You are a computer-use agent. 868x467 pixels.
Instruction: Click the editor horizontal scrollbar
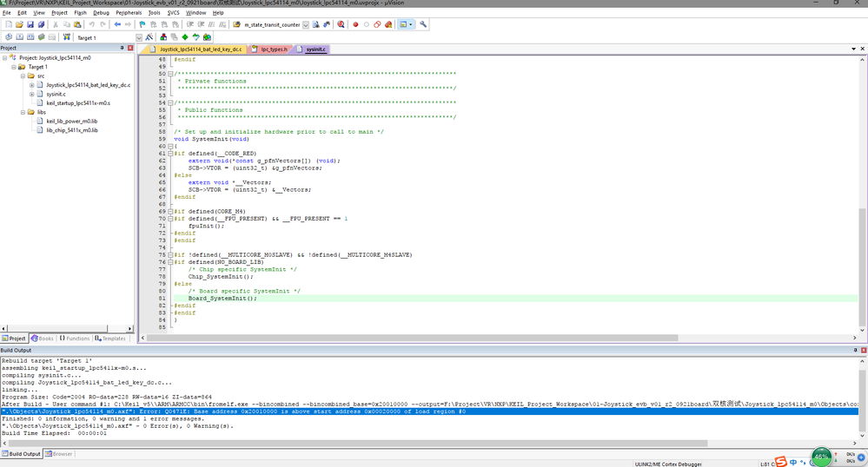point(413,338)
